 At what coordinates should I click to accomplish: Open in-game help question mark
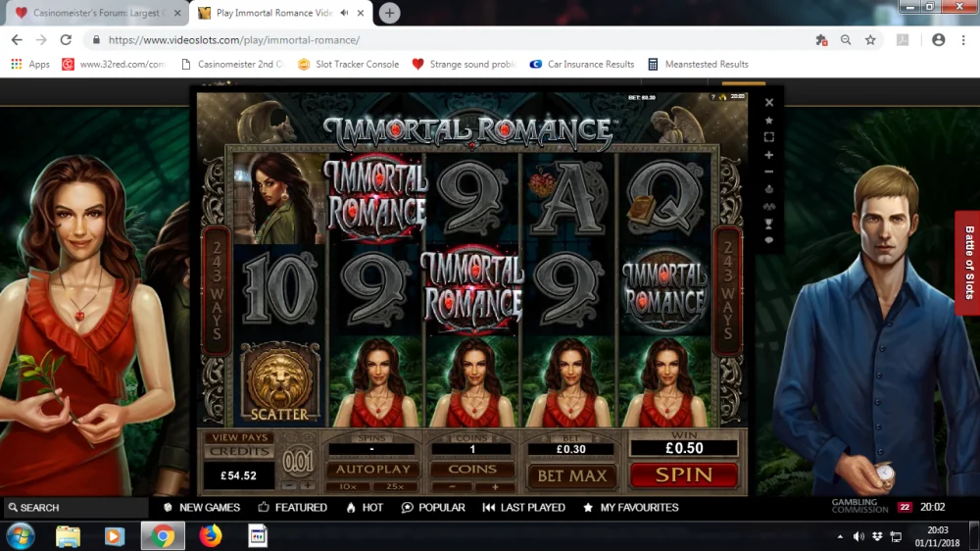click(712, 97)
